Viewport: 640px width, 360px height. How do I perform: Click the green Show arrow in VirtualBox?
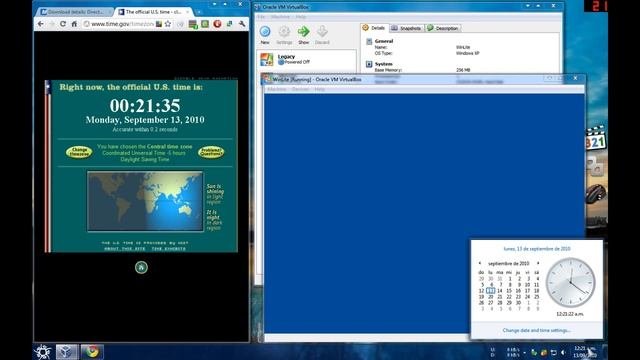(x=303, y=35)
